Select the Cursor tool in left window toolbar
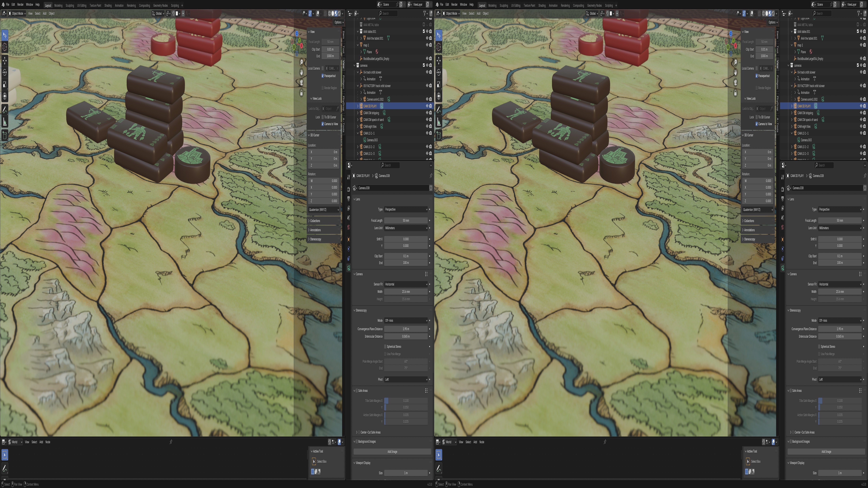 click(x=5, y=47)
